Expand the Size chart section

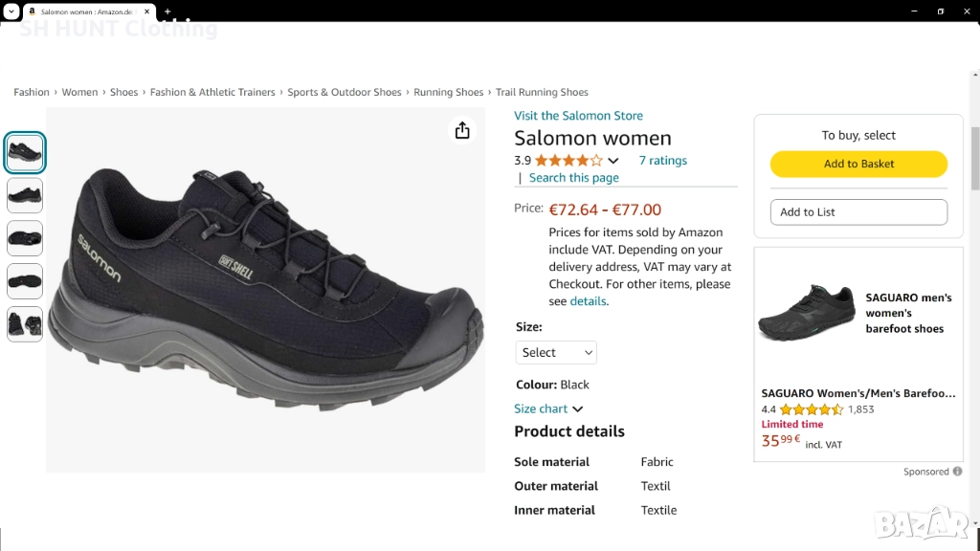[x=548, y=408]
